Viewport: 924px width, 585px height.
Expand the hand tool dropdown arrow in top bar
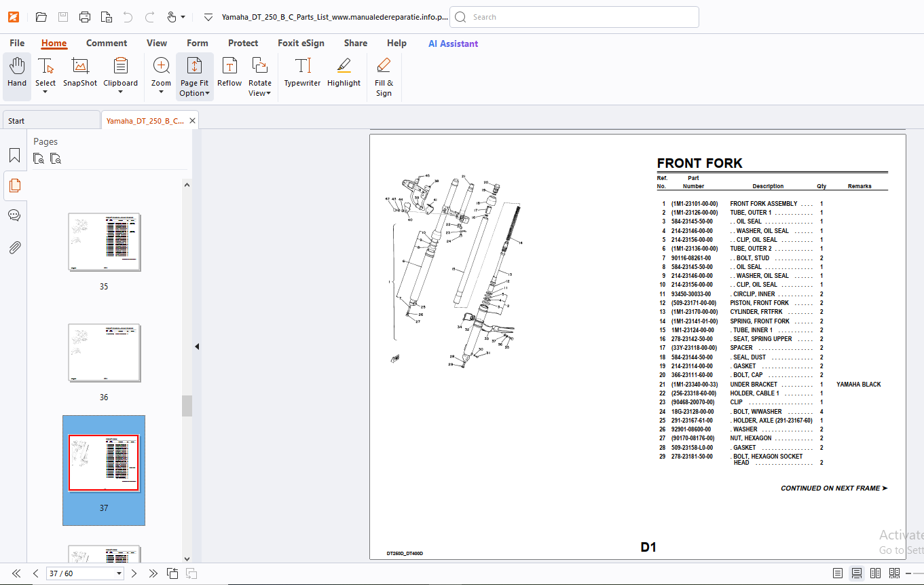183,17
